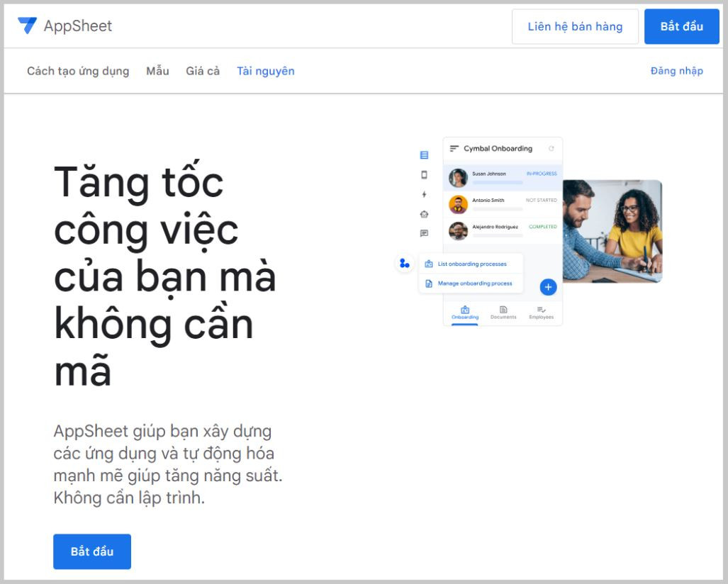Click the Bắt đầu button below the description

tap(92, 551)
